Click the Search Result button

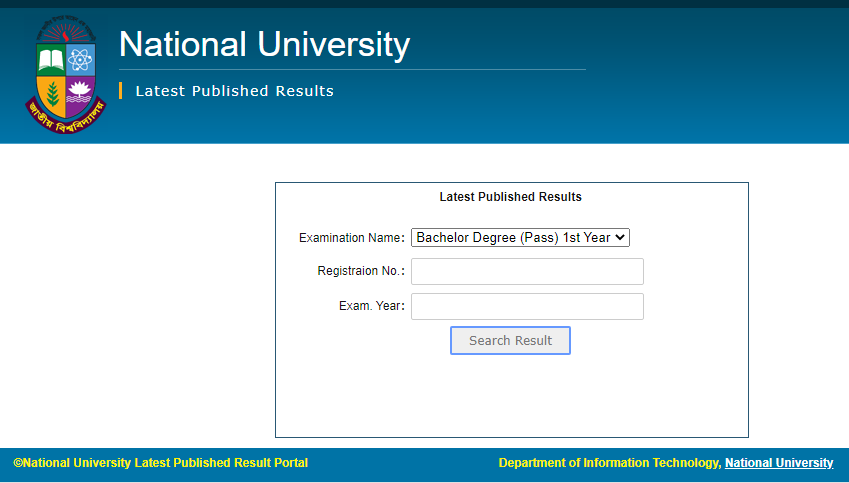[510, 341]
